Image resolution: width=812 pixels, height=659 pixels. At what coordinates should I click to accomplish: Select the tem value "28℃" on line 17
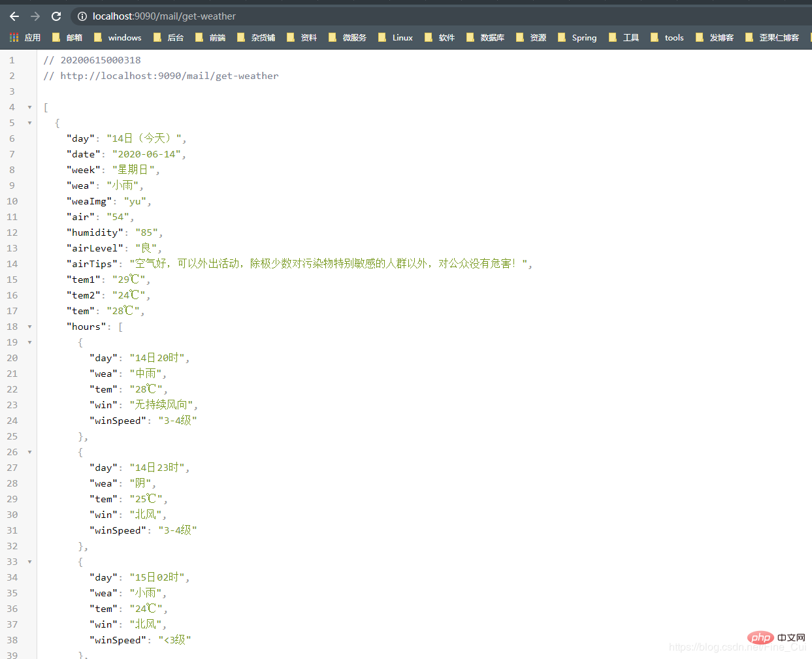(123, 311)
